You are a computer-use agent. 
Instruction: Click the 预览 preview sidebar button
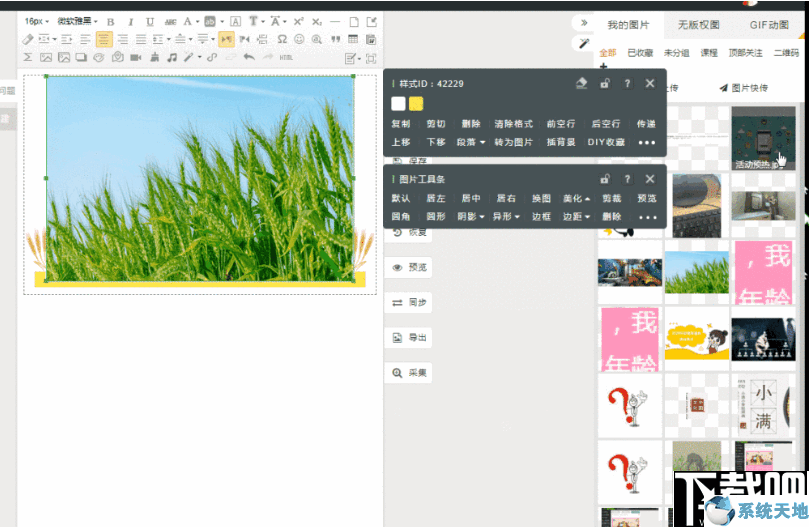coord(409,267)
